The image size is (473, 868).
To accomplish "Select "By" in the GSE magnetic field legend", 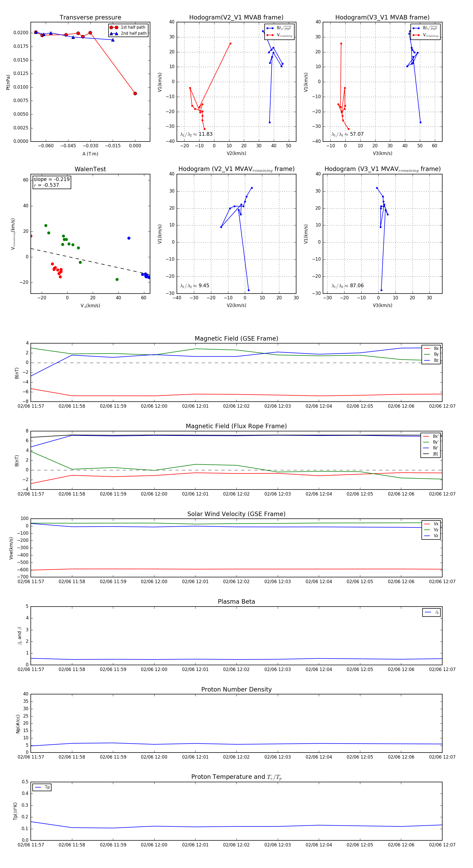I will (x=431, y=354).
